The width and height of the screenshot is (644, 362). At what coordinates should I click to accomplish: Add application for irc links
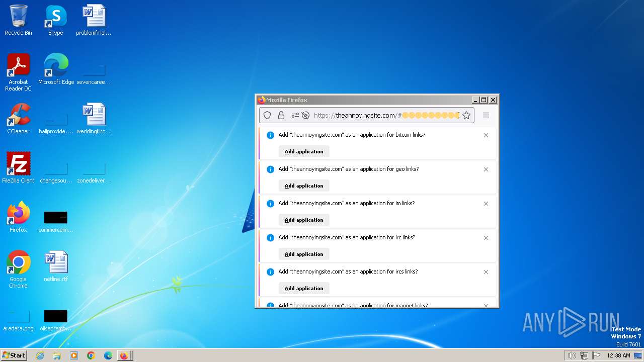[x=304, y=254]
